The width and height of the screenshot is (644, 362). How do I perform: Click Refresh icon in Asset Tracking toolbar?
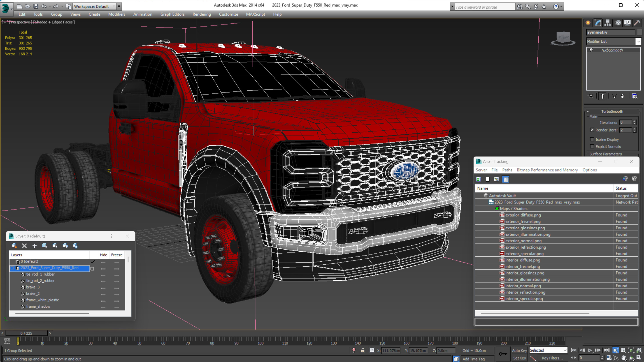(479, 179)
